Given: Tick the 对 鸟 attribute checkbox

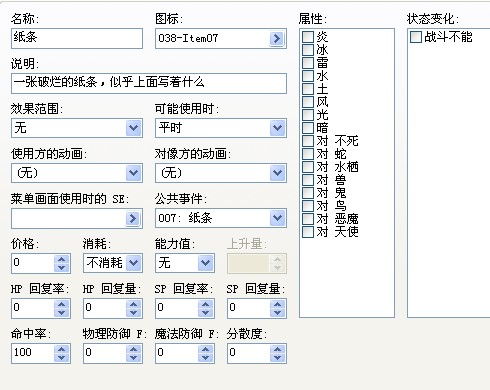Looking at the screenshot, I should pyautogui.click(x=308, y=206).
